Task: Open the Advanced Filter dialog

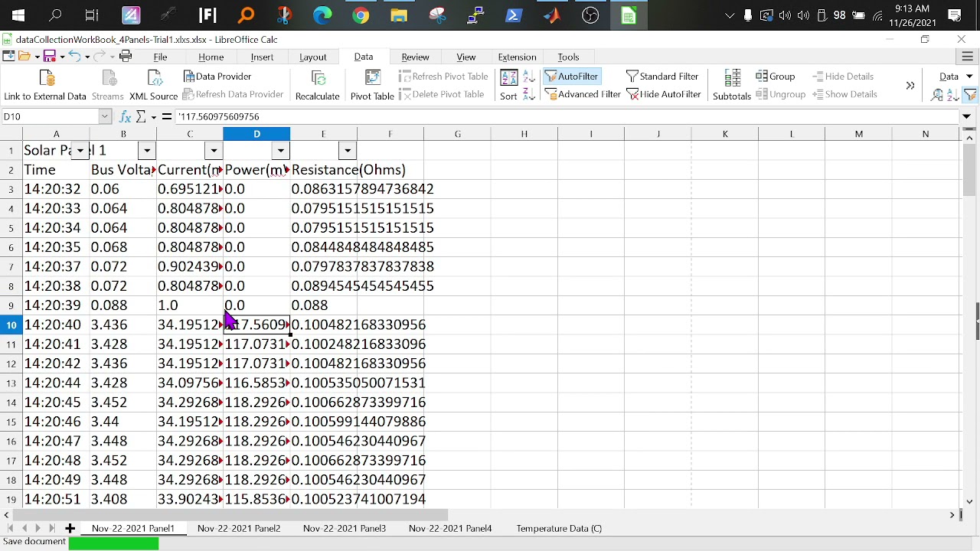Action: [x=583, y=94]
